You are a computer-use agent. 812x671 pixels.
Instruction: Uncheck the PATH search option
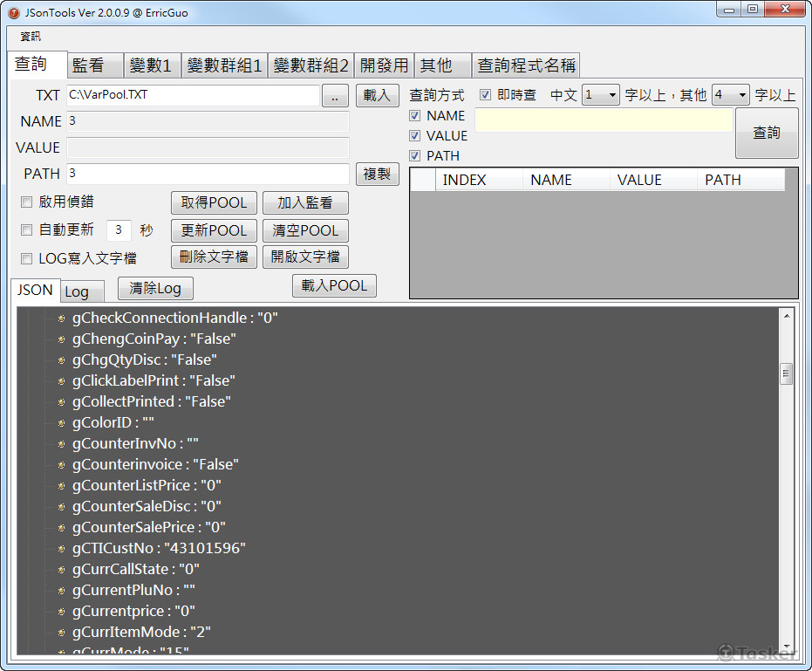[x=415, y=155]
